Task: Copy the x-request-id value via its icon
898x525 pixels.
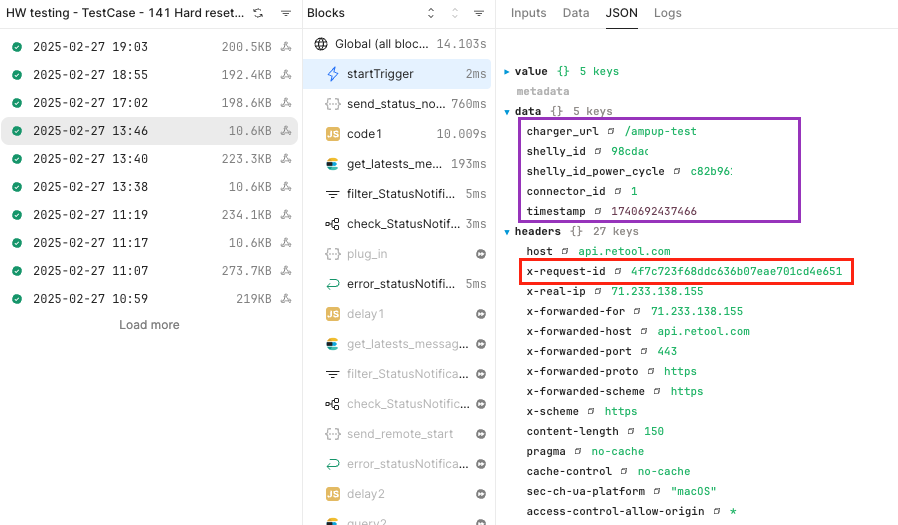Action: tap(618, 271)
